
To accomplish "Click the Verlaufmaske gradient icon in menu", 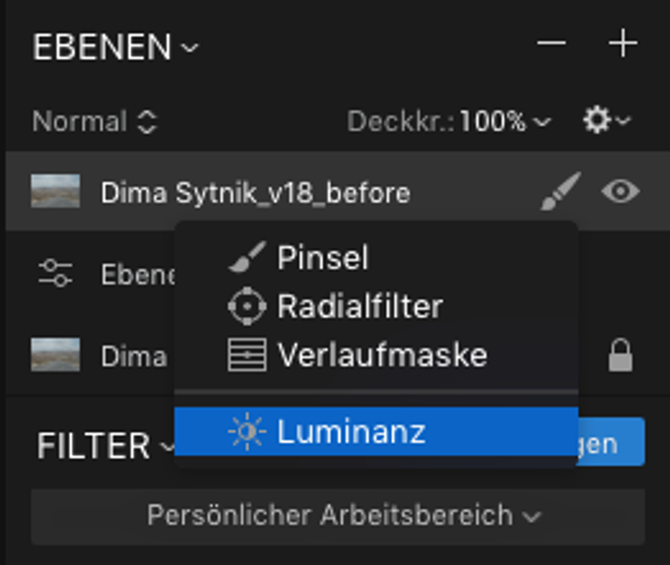I will point(247,355).
